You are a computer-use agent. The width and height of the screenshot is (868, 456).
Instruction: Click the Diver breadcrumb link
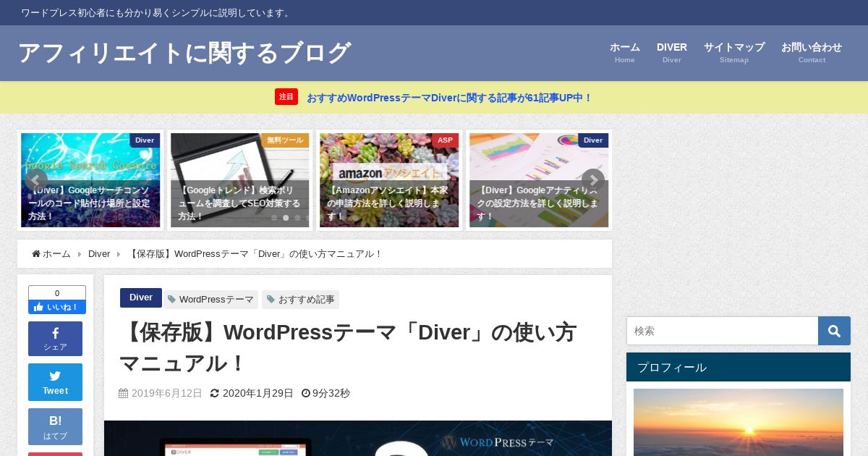click(99, 254)
